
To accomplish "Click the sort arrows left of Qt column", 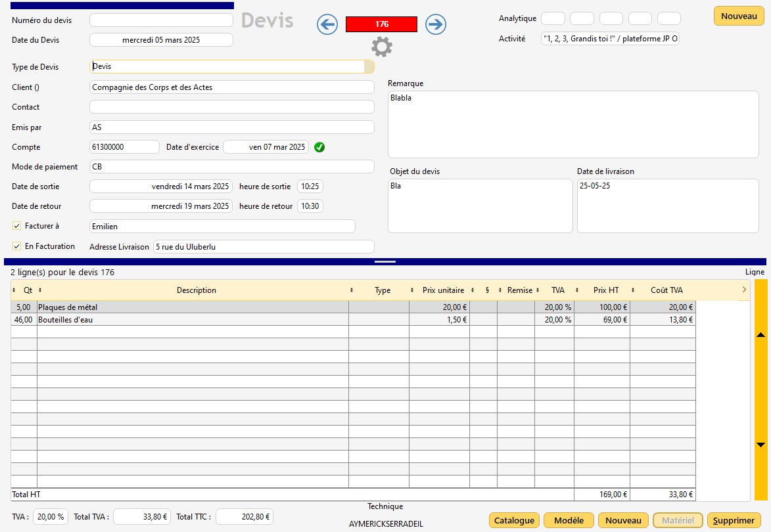I will tap(14, 290).
